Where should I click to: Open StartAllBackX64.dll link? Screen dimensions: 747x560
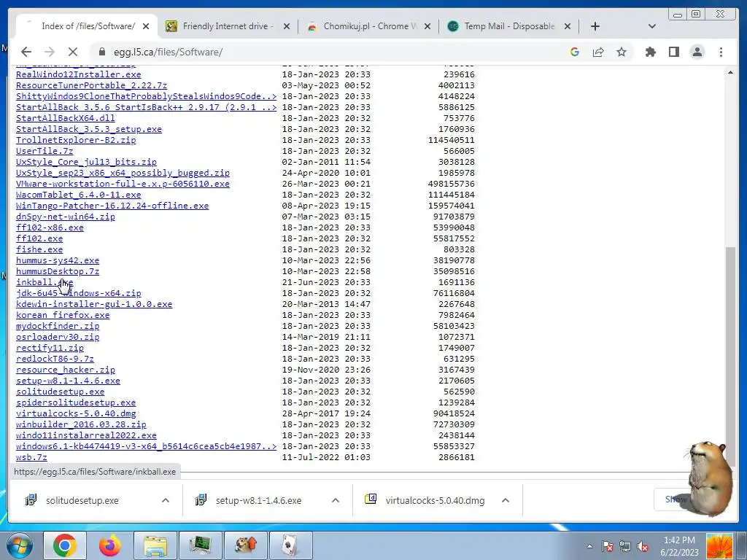65,119
